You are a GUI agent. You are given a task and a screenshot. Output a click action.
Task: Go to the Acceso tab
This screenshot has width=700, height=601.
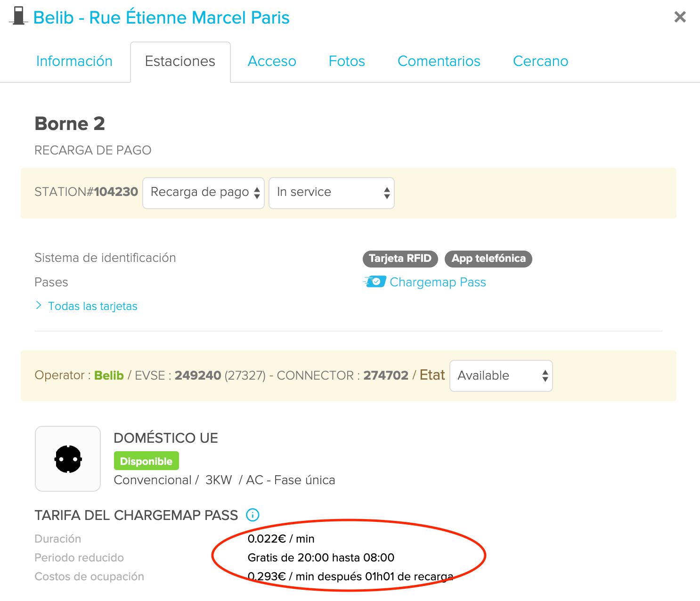click(x=272, y=61)
